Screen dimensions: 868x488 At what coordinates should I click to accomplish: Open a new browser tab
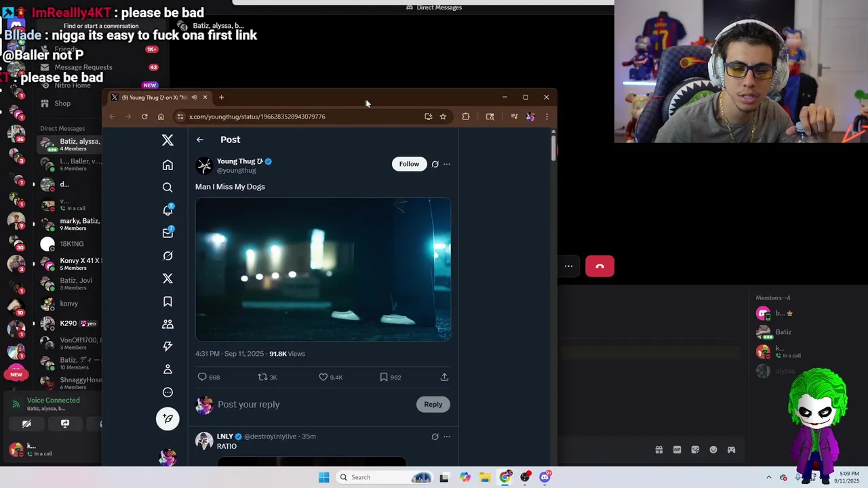click(x=221, y=97)
